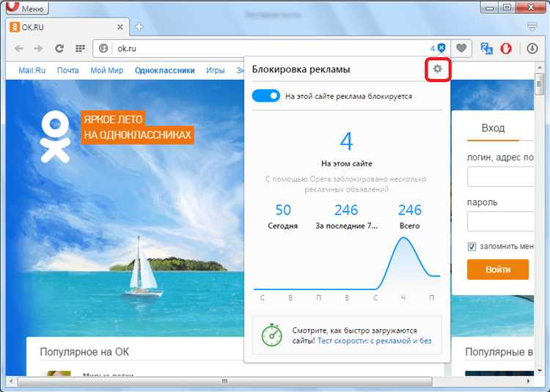The image size is (550, 392).
Task: Click the vertical scrollbar down arrow
Action: coord(540,370)
